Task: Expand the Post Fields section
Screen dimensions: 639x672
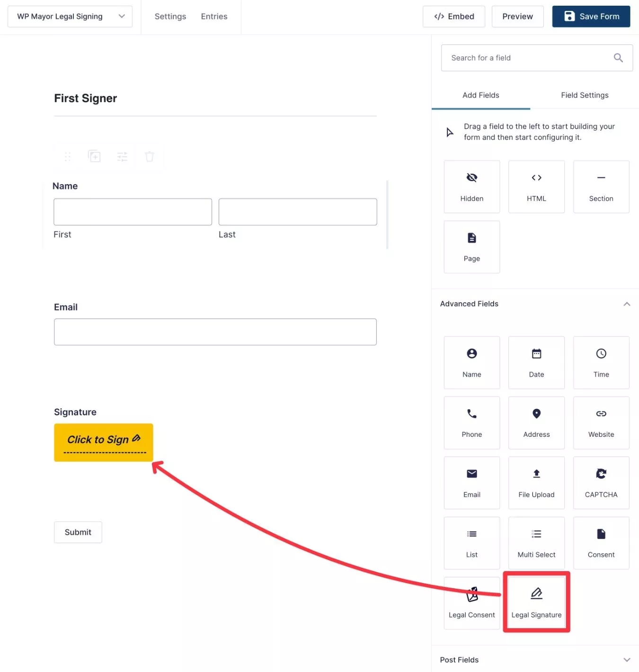Action: [x=627, y=660]
